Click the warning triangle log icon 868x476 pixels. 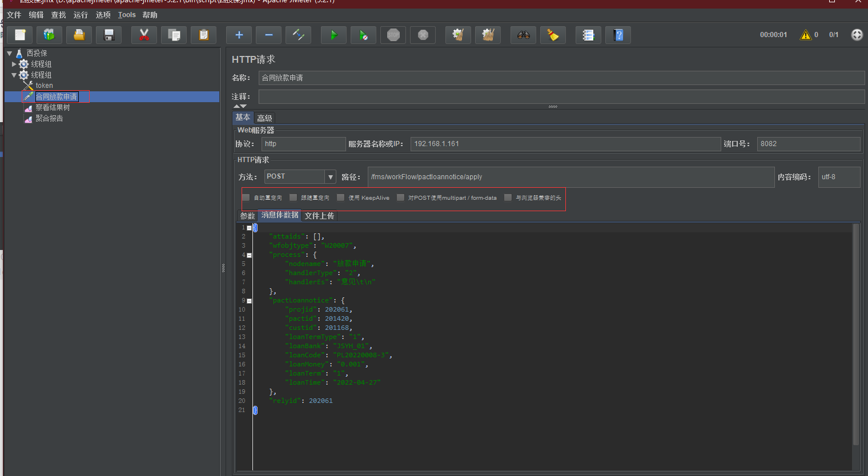[806, 35]
